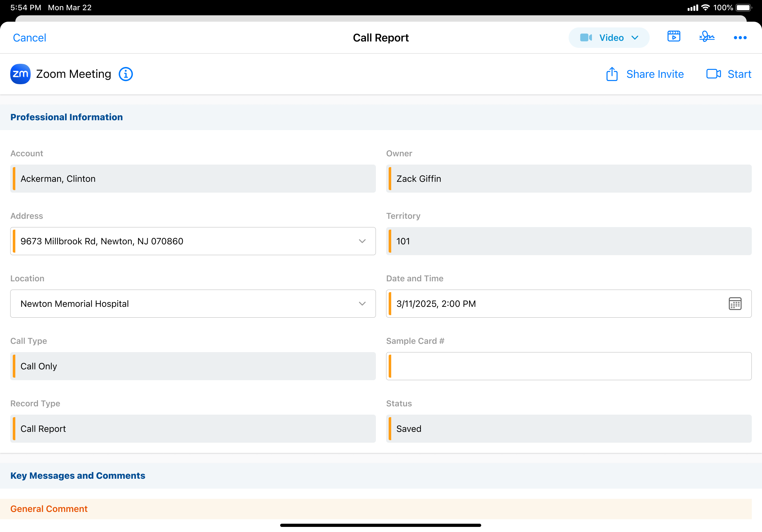
Task: Expand the Video call type dropdown
Action: coord(609,38)
